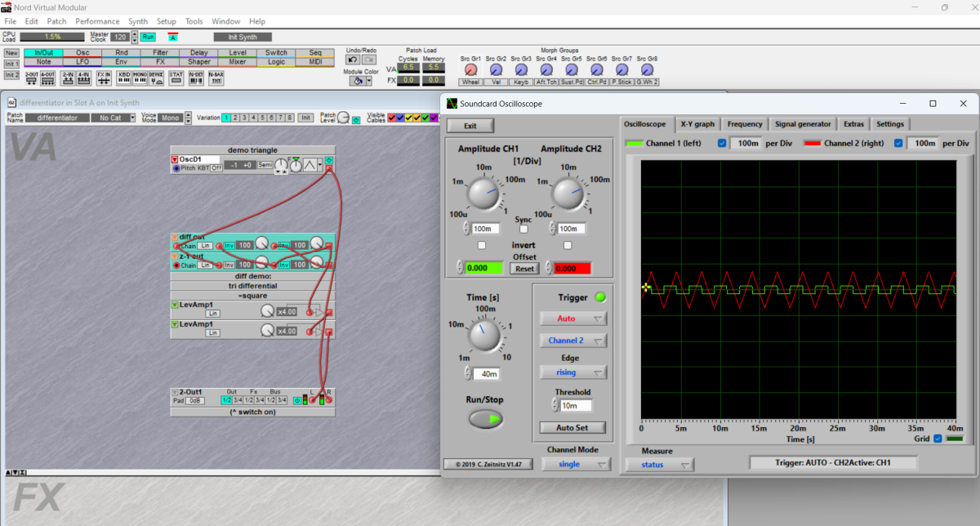Expand first LevAmp1 module arrow
This screenshot has width=980, height=526.
pos(175,305)
